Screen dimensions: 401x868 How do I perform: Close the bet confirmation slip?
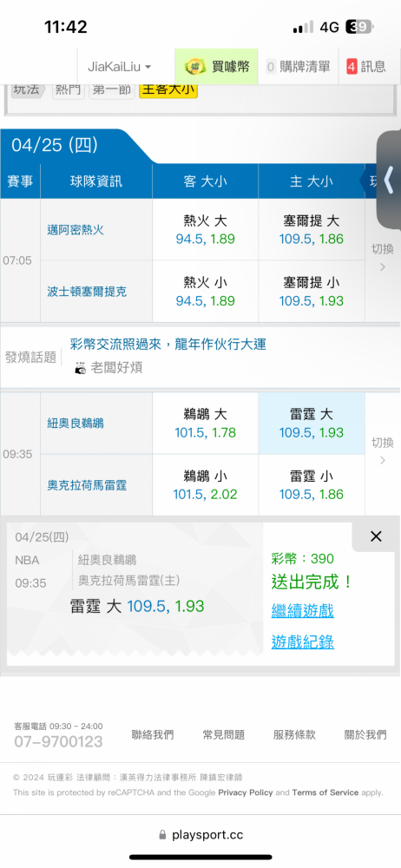tap(376, 536)
